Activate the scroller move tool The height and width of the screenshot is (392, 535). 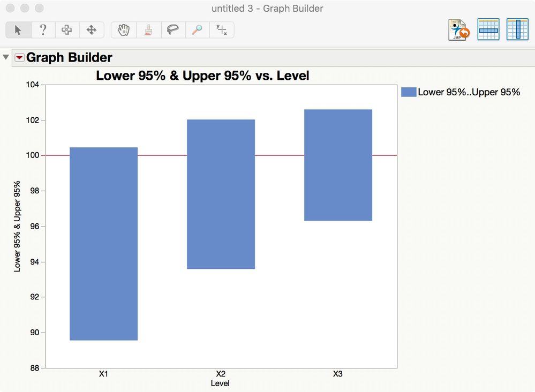(92, 30)
